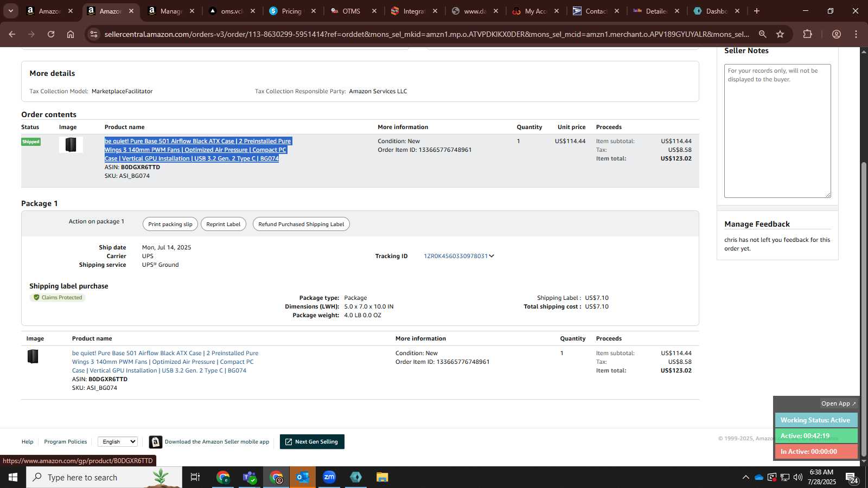Click the browser back arrow

point(12,34)
